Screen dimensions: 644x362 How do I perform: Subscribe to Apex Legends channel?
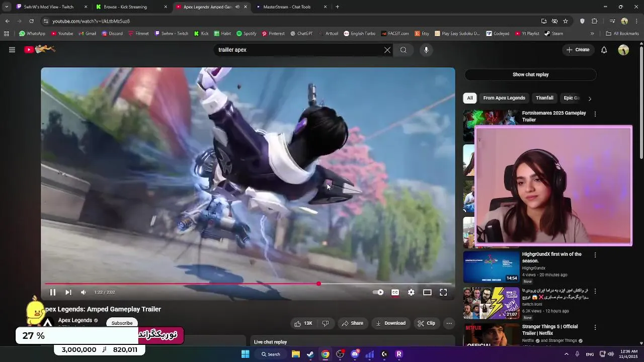[122, 323]
